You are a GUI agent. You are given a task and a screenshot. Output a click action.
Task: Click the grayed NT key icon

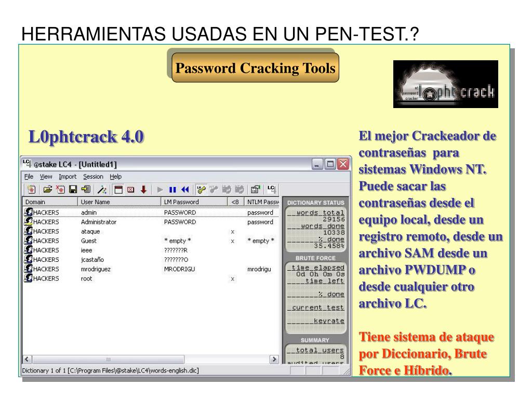click(214, 190)
